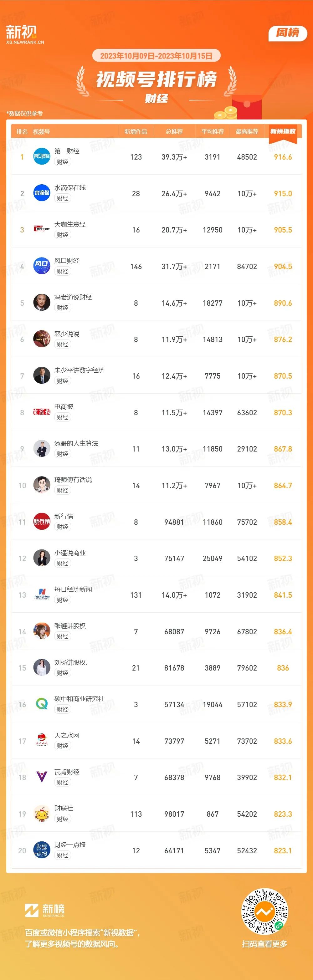Click the 电商报 red logo

click(42, 412)
